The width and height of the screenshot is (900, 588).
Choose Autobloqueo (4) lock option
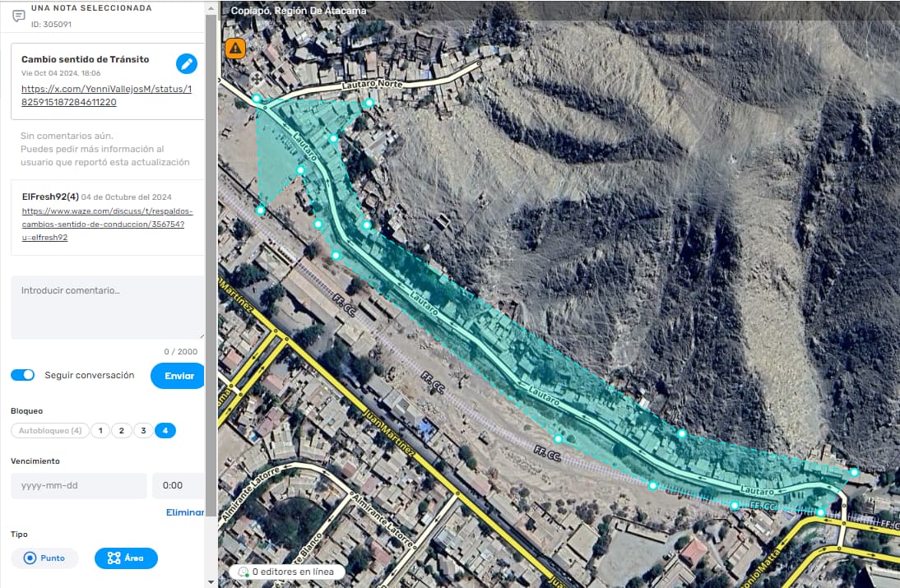pos(50,431)
